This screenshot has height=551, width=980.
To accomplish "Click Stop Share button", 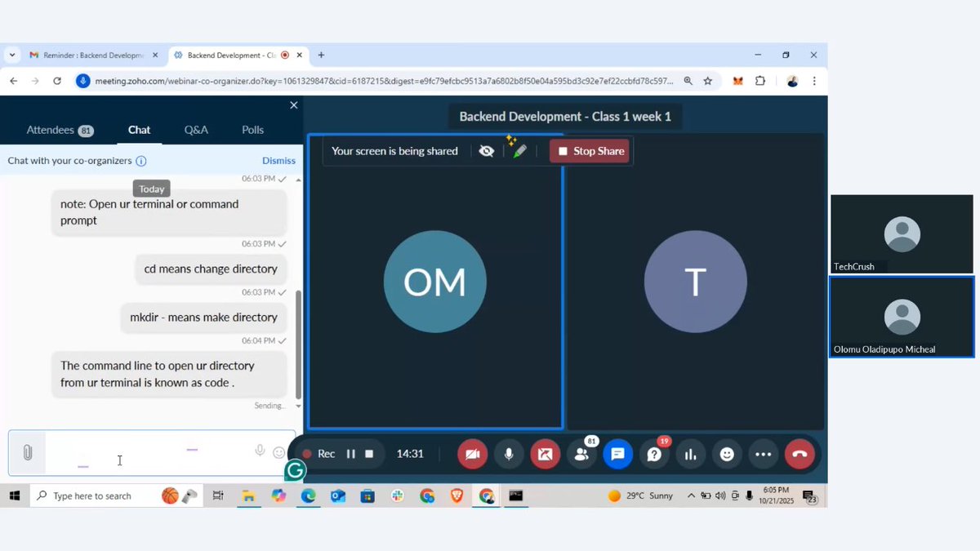I will (590, 151).
